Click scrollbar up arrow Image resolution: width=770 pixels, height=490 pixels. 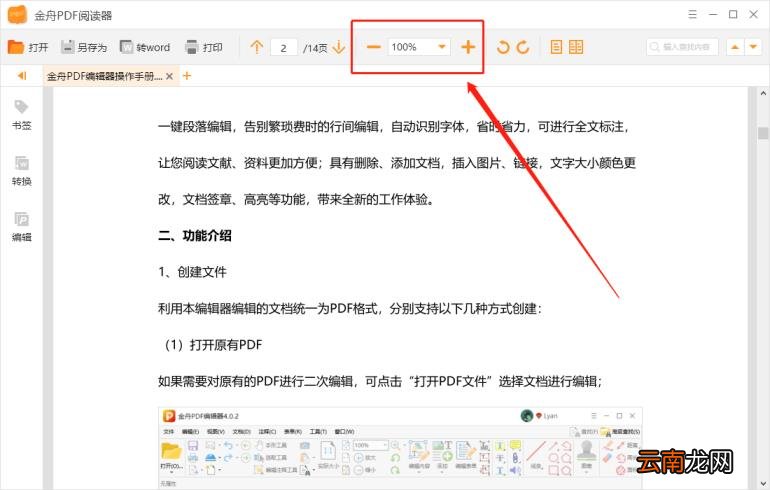(x=763, y=93)
